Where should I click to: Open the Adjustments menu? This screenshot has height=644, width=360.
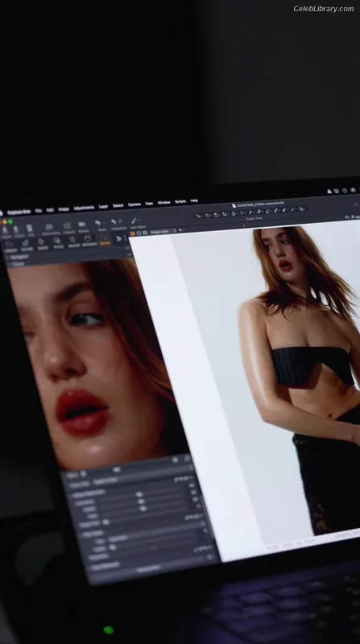tap(84, 208)
